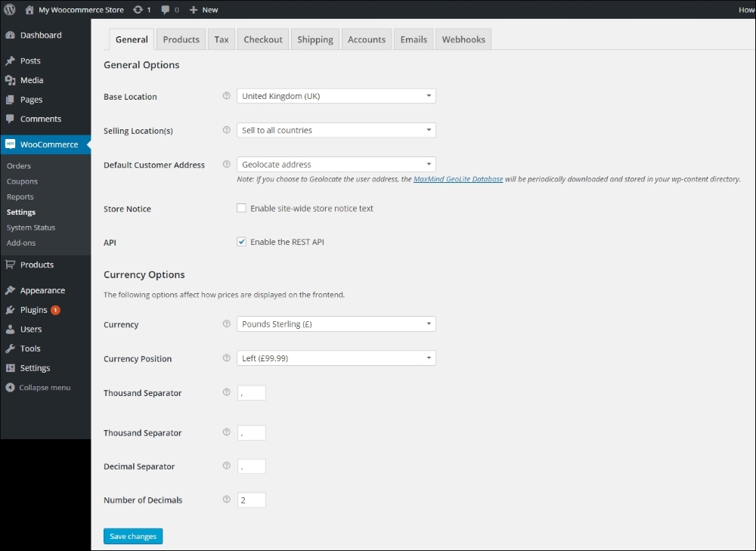Image resolution: width=756 pixels, height=551 pixels.
Task: Open the Default Customer Address dropdown
Action: (336, 164)
